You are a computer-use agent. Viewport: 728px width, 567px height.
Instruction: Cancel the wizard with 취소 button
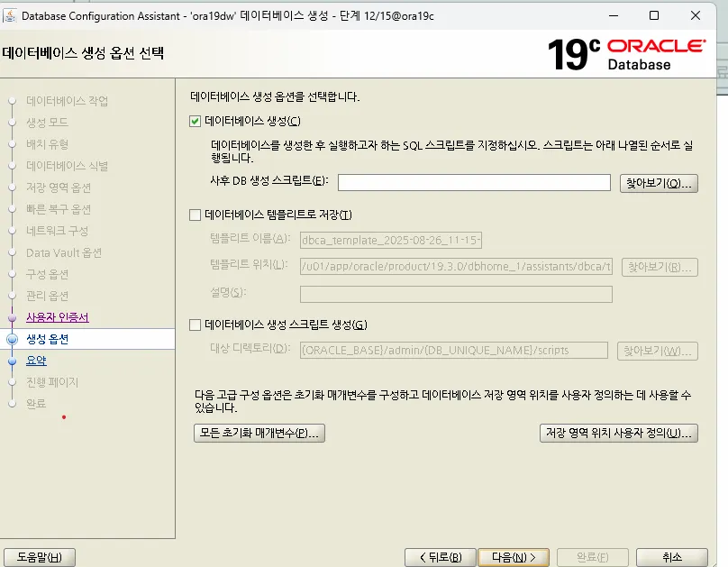[x=672, y=557]
